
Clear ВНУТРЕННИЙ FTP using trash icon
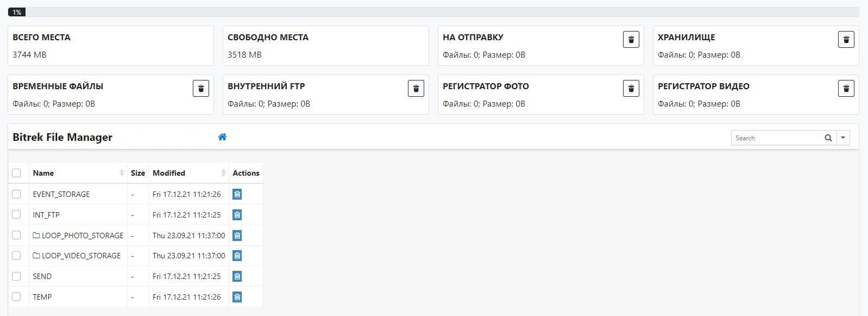point(416,89)
